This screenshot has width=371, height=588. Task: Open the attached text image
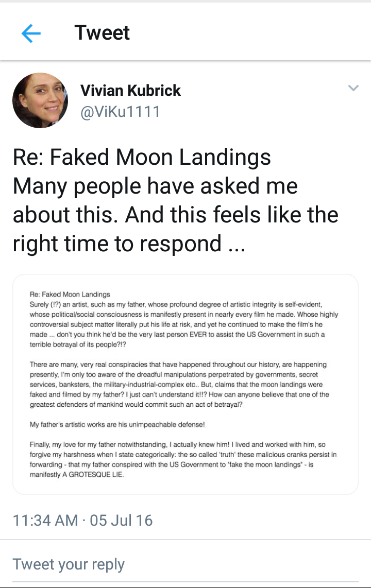click(x=185, y=384)
